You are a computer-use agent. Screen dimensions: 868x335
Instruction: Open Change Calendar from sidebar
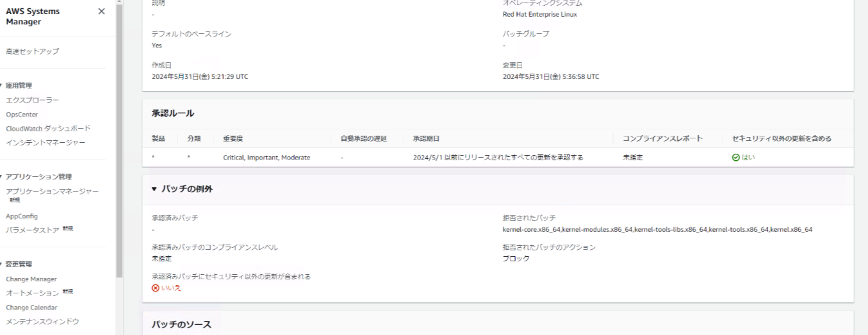click(x=31, y=307)
